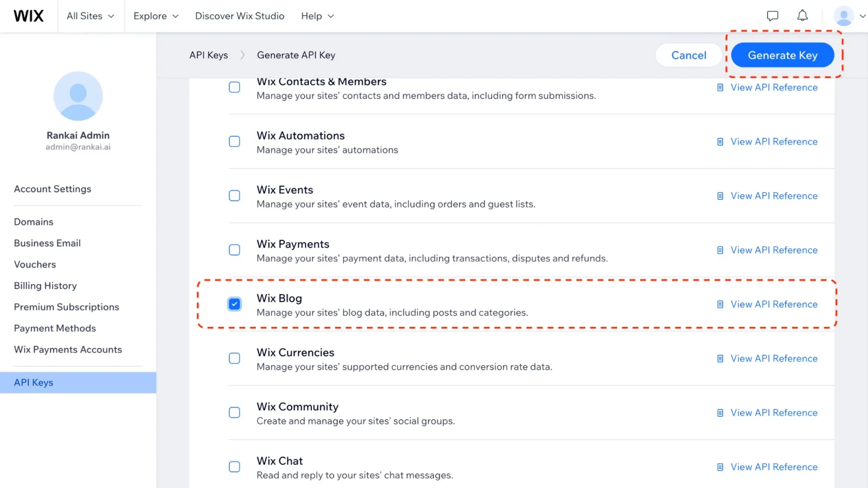Select Business Email in sidebar
This screenshot has width=868, height=488.
[x=47, y=243]
